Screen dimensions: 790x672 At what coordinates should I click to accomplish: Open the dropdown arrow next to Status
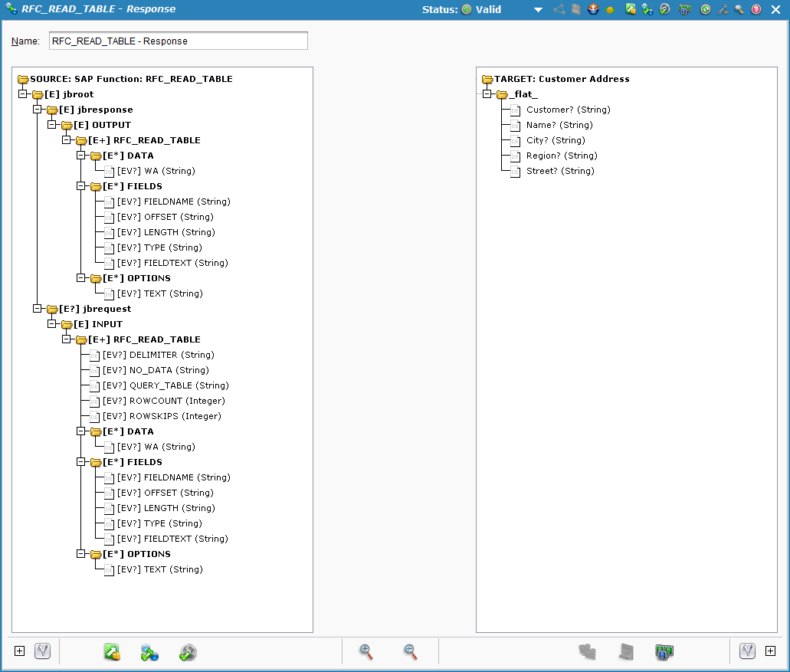[x=538, y=10]
